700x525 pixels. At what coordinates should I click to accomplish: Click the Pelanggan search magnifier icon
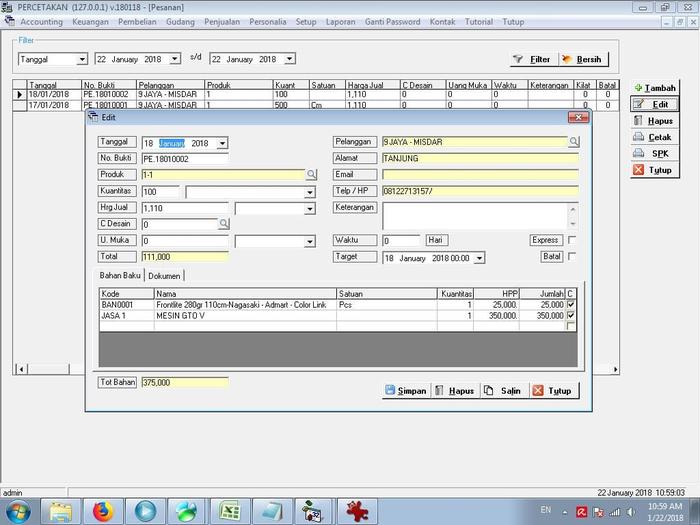[574, 143]
